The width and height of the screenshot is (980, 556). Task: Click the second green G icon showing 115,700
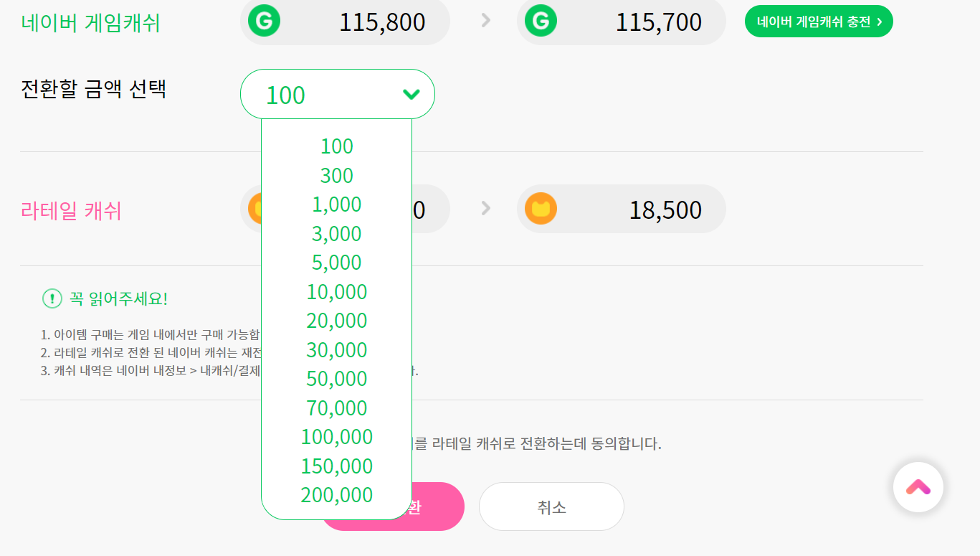click(540, 21)
